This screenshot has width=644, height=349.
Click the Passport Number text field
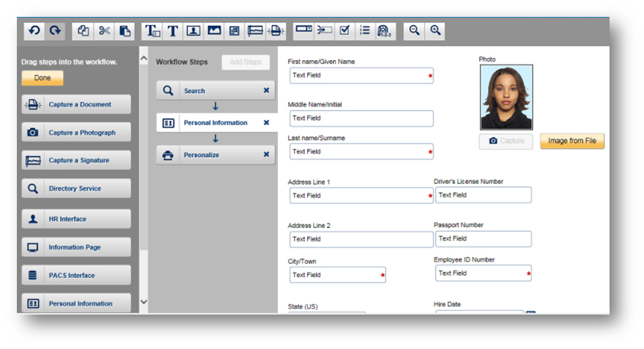coord(483,238)
